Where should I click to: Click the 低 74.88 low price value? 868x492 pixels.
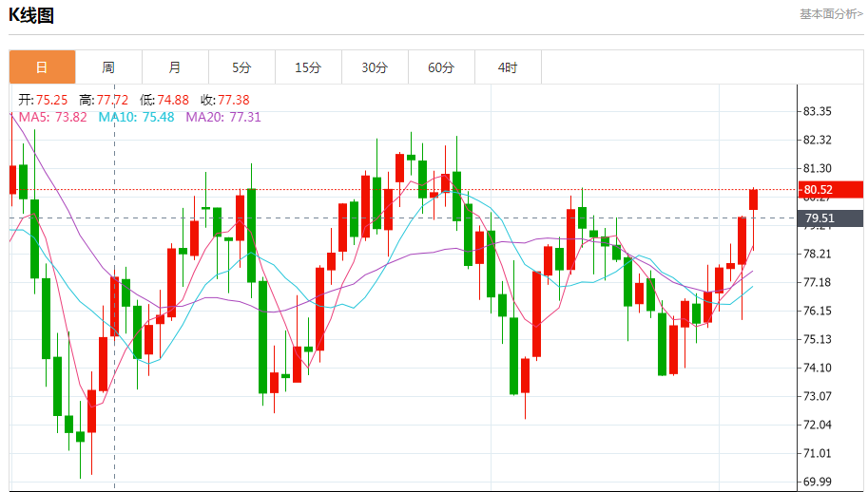(164, 100)
